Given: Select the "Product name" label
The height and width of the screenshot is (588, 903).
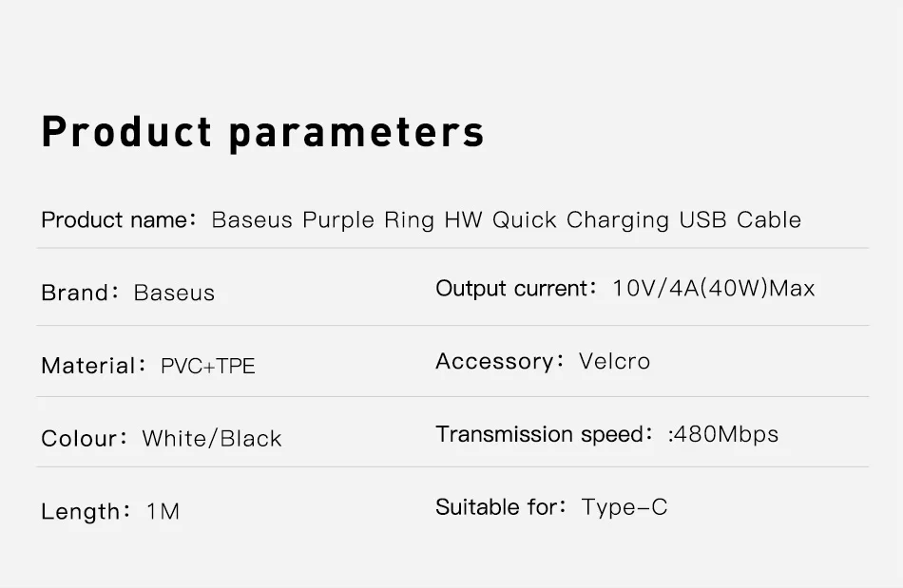Looking at the screenshot, I should tap(114, 220).
